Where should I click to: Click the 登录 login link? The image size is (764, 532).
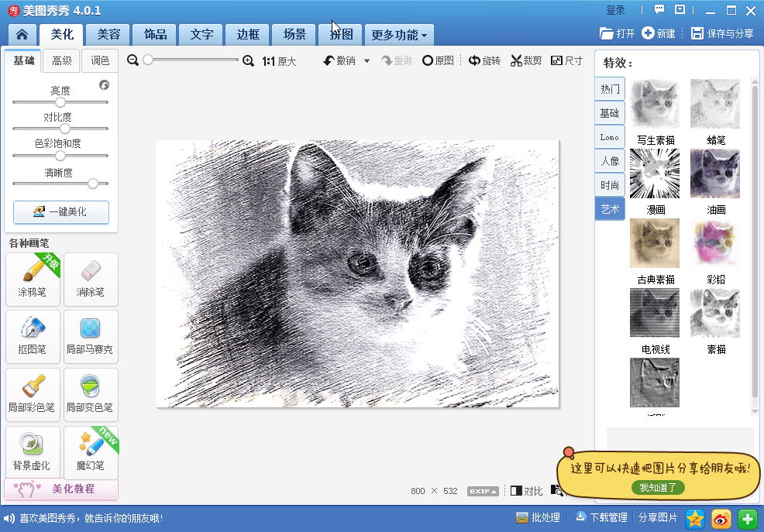(x=615, y=10)
